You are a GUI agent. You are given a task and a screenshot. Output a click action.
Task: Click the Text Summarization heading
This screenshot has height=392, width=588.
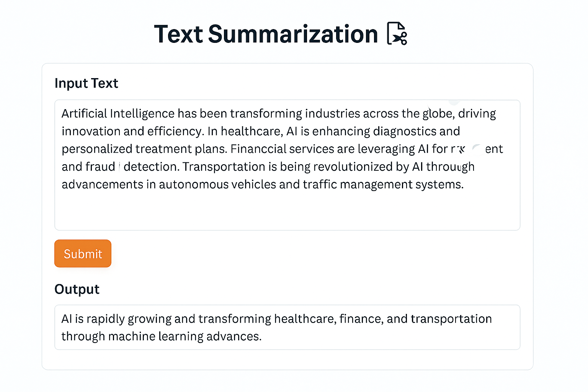[266, 34]
